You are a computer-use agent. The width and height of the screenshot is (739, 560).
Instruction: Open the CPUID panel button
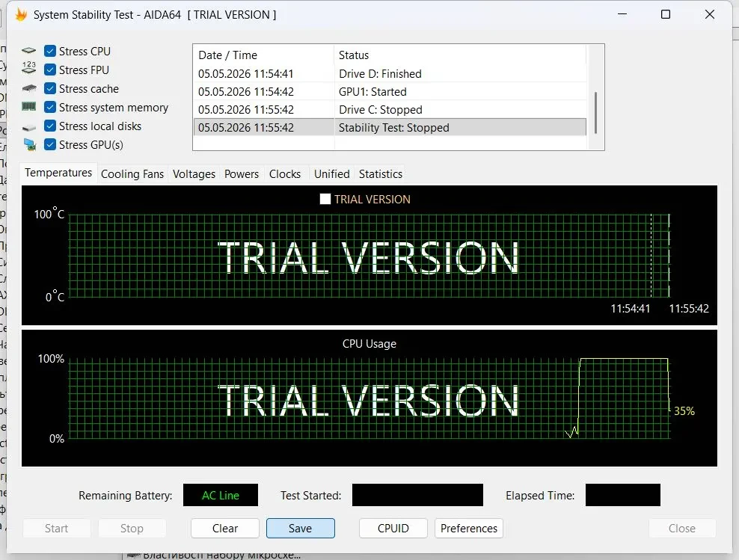pos(393,529)
